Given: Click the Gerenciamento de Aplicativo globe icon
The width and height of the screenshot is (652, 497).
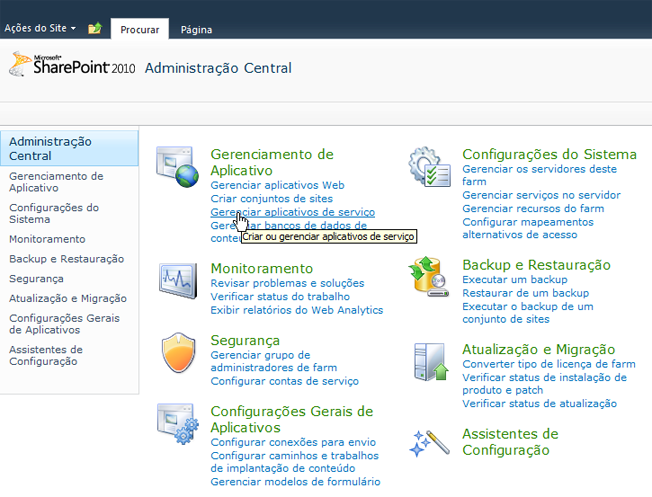Looking at the screenshot, I should [178, 167].
